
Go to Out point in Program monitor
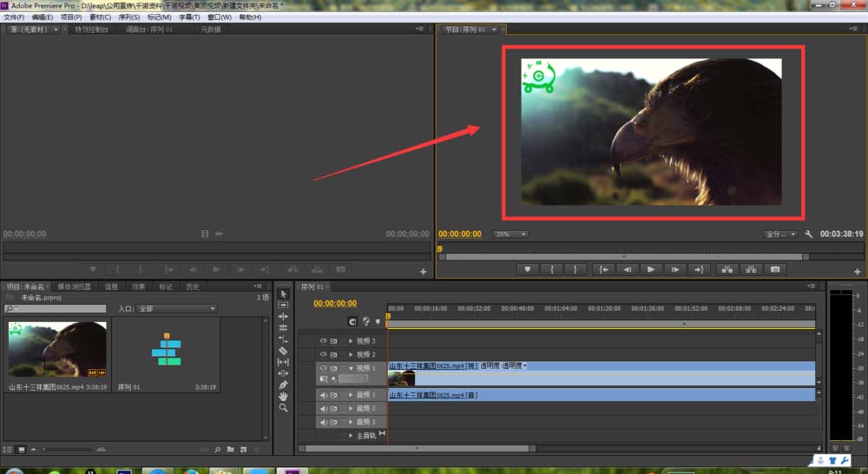pyautogui.click(x=699, y=270)
